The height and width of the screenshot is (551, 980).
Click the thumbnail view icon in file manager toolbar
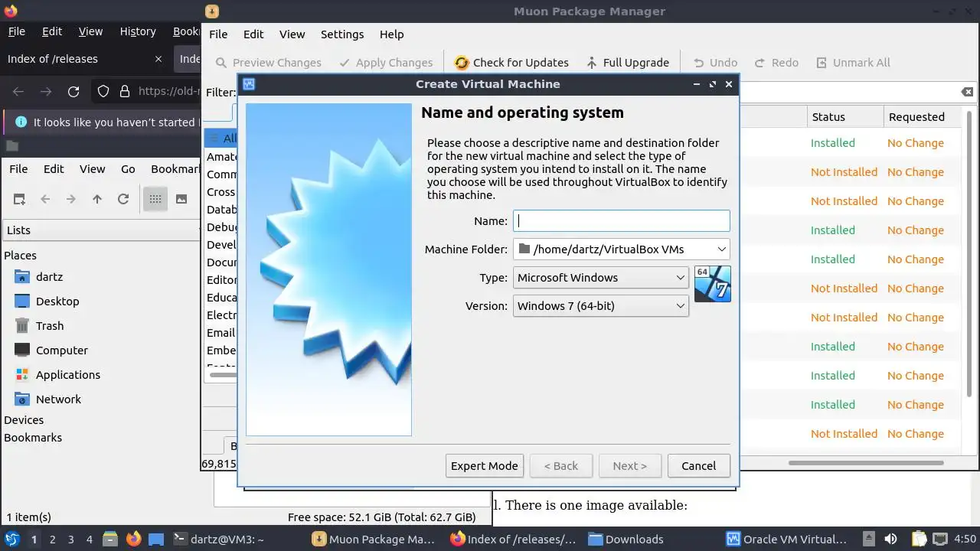click(x=181, y=199)
